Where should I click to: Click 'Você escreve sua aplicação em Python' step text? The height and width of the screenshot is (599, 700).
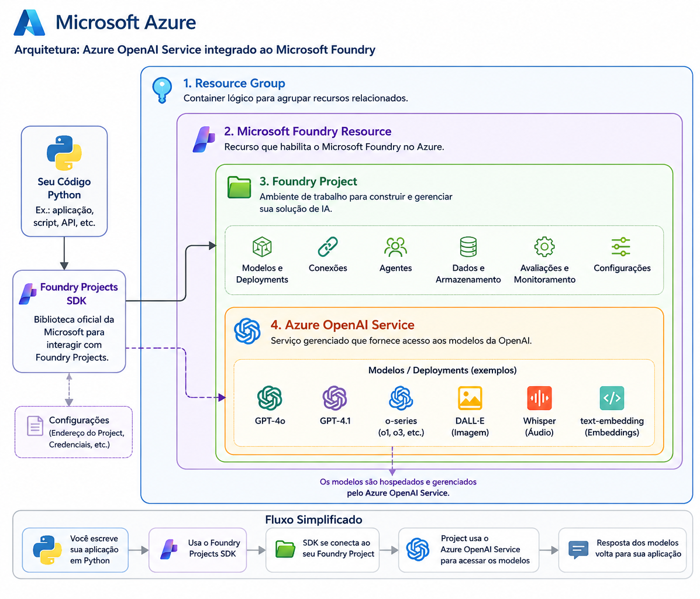click(94, 549)
